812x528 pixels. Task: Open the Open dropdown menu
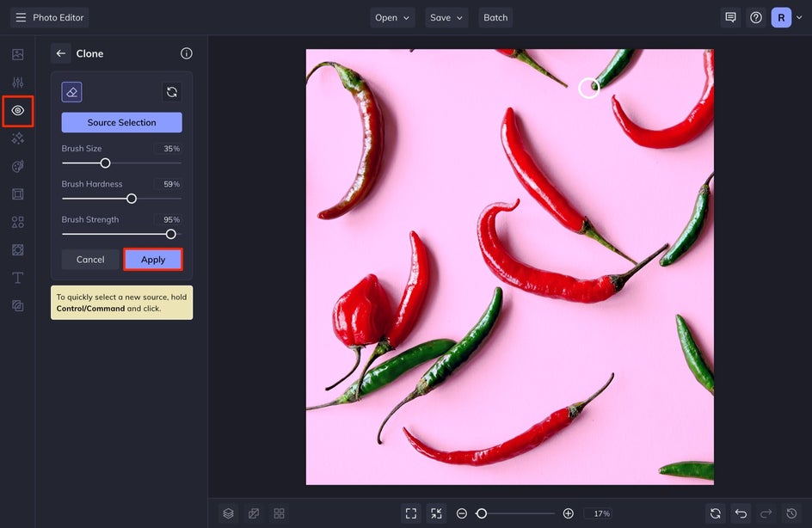click(x=392, y=17)
